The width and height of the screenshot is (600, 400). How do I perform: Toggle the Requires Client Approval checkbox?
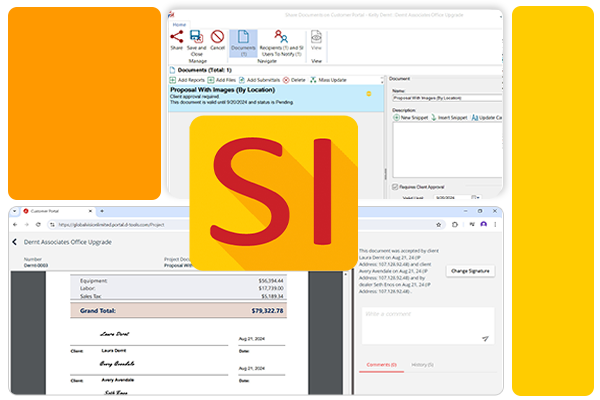pos(394,187)
